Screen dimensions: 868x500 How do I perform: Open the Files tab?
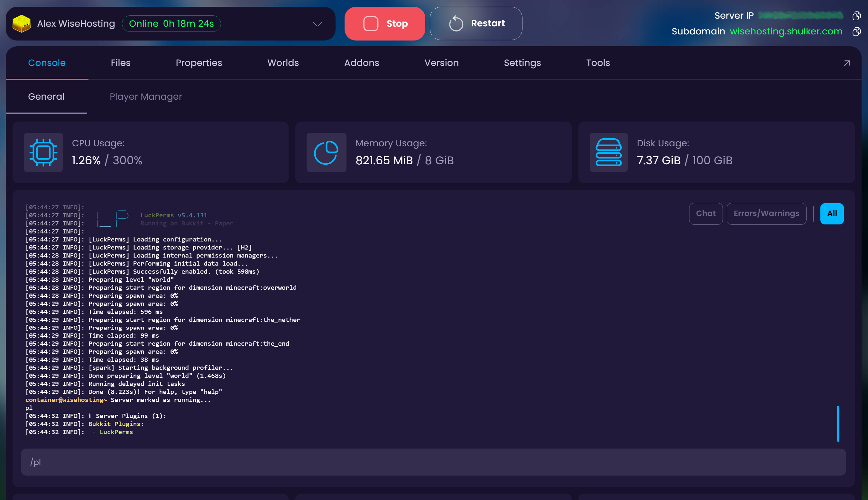(x=121, y=63)
